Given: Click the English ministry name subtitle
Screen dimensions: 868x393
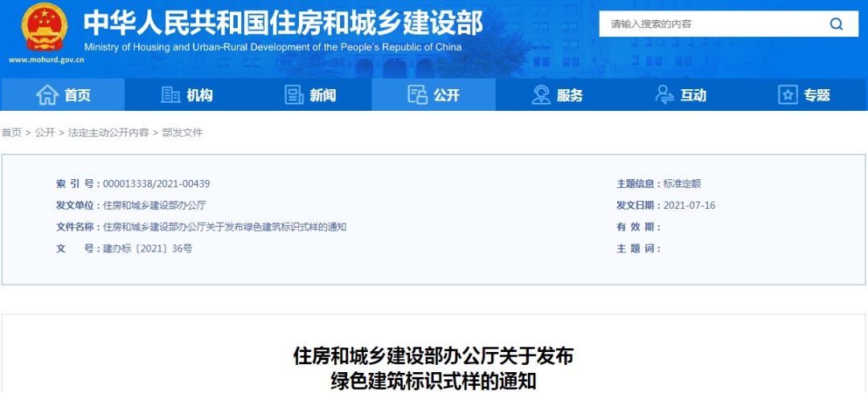Looking at the screenshot, I should (273, 47).
